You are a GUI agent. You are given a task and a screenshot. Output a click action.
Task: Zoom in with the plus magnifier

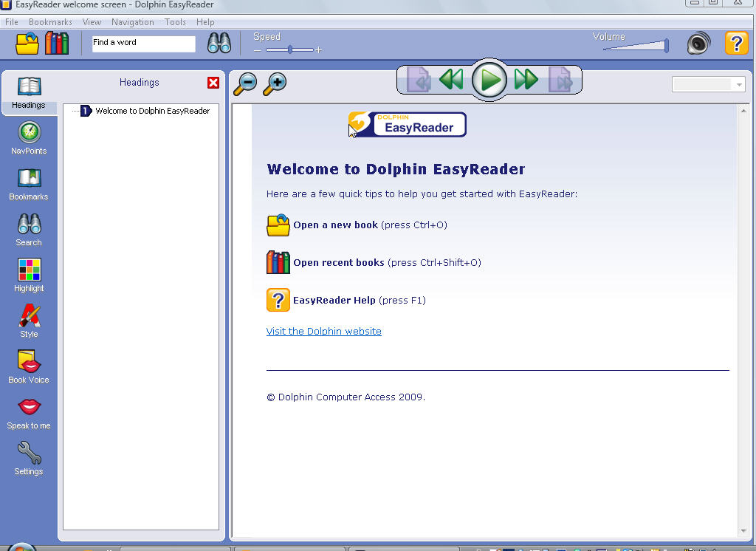[x=275, y=84]
